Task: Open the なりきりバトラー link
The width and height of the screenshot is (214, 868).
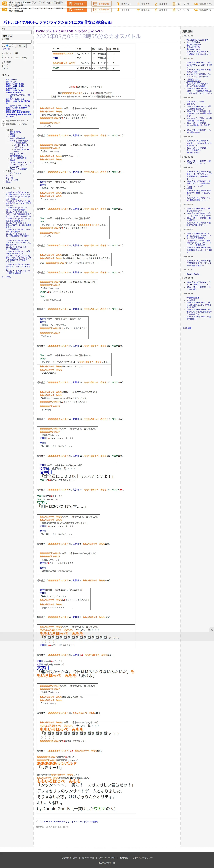Action: click(x=17, y=154)
